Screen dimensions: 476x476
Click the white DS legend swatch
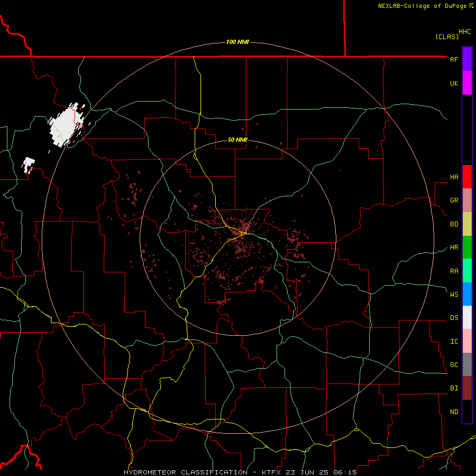(467, 317)
